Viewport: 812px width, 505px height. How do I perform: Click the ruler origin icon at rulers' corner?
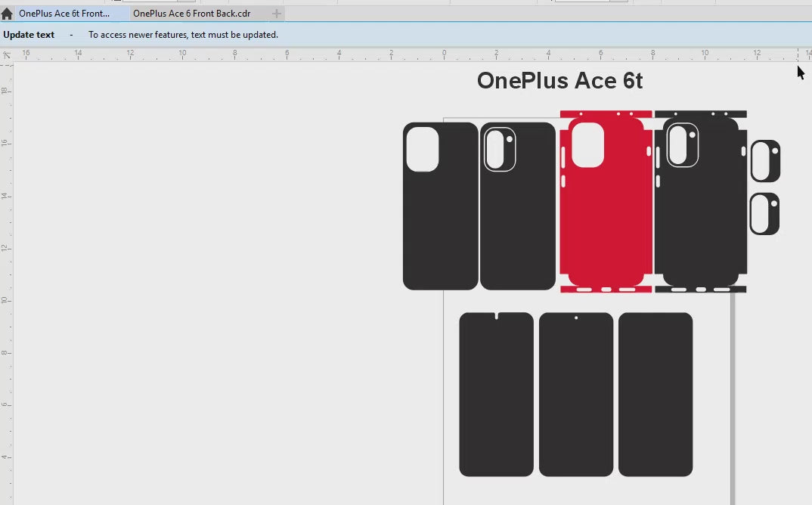(7, 55)
